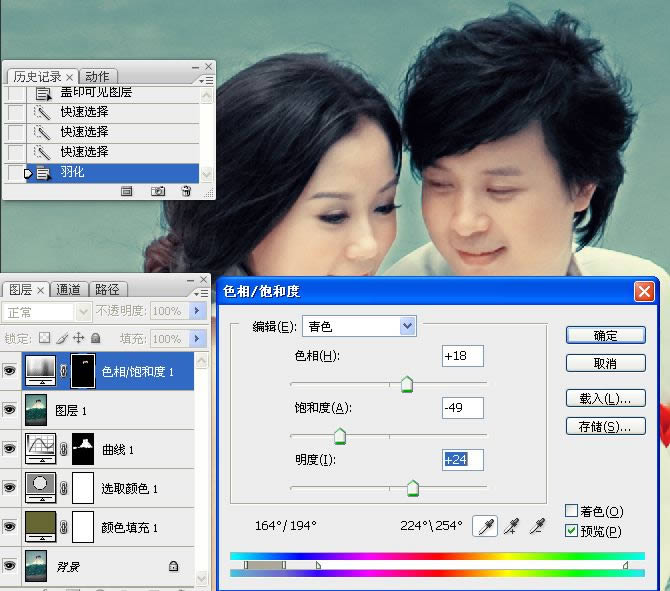Hide the 曲线 1 layer visibility eye
The image size is (670, 591).
10,449
